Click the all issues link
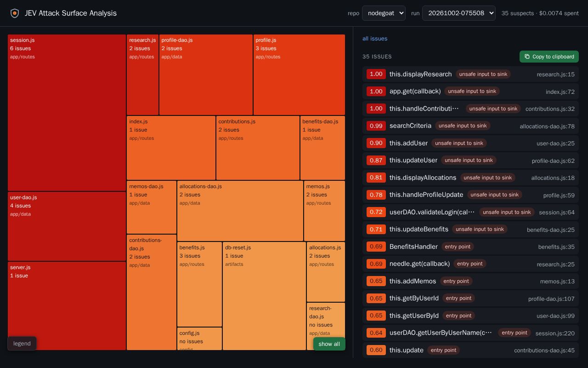The image size is (588, 368). pyautogui.click(x=375, y=39)
